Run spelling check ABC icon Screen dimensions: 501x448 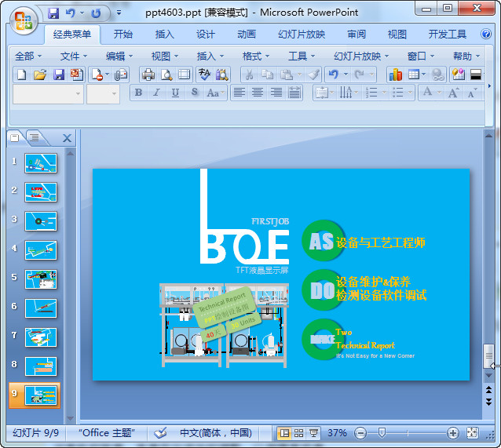pos(204,75)
